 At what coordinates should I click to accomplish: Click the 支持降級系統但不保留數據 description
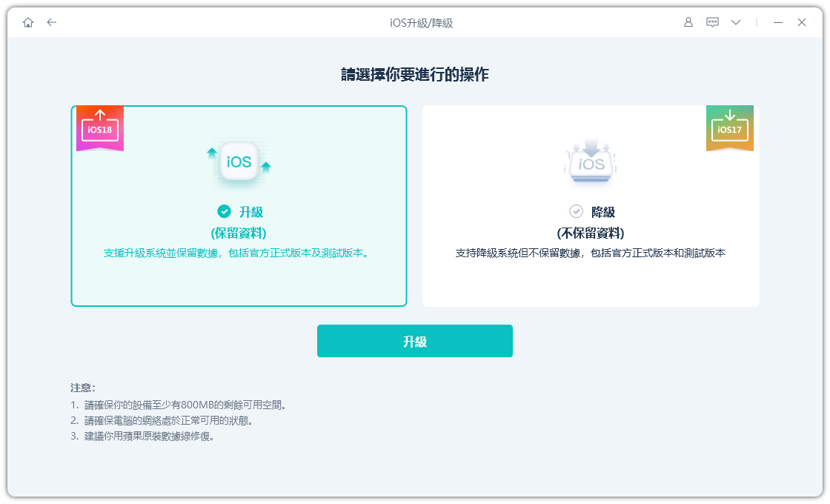591,253
